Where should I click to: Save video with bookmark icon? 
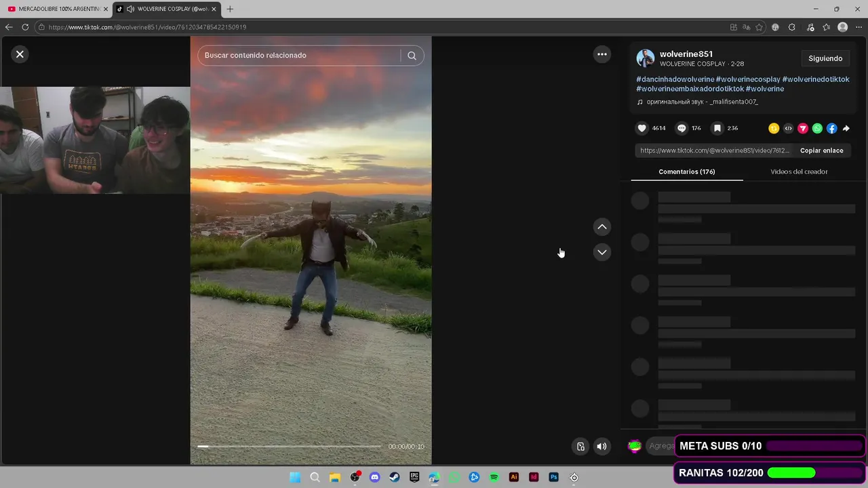(717, 128)
